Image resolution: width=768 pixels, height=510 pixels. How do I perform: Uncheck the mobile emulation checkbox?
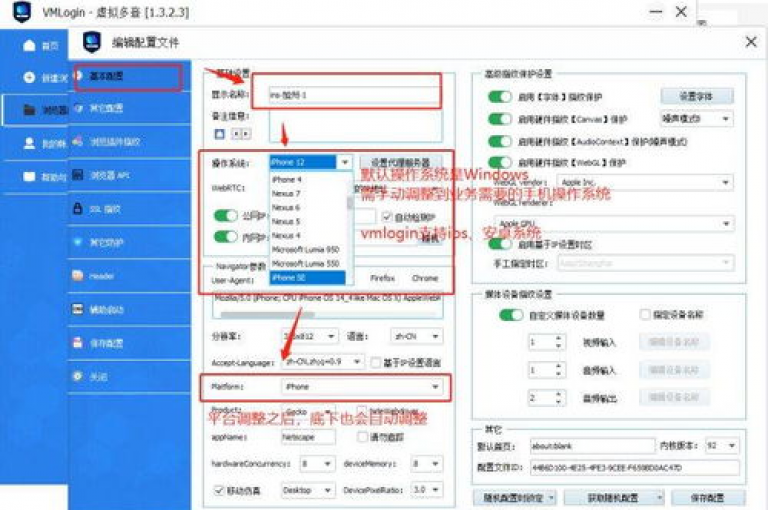(x=219, y=490)
